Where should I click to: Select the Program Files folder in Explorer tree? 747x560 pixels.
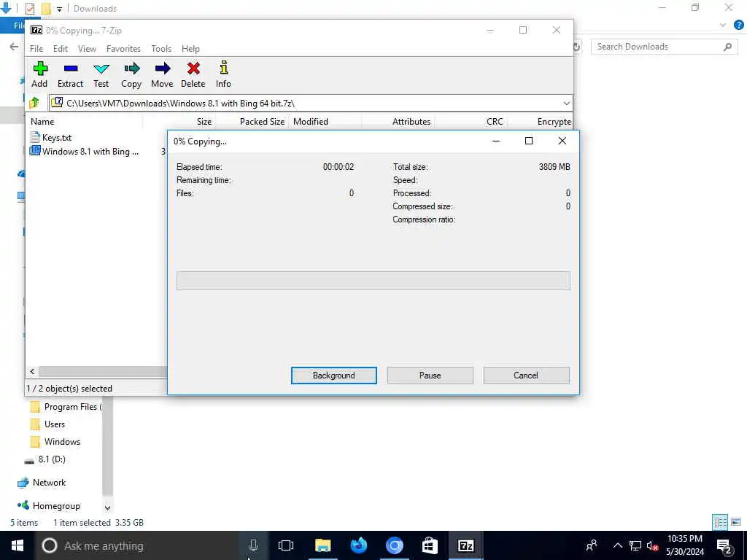coord(66,407)
